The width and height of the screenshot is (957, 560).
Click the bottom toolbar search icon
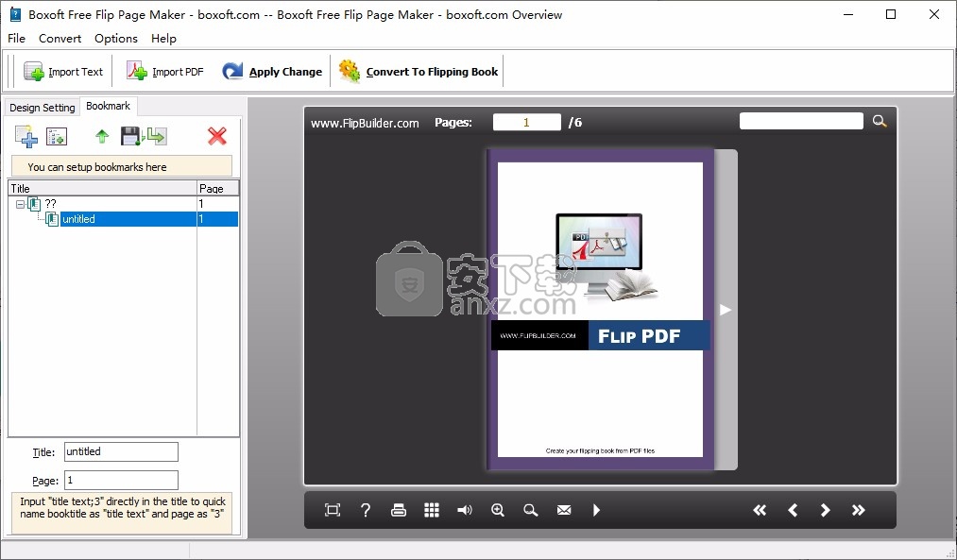[x=531, y=510]
